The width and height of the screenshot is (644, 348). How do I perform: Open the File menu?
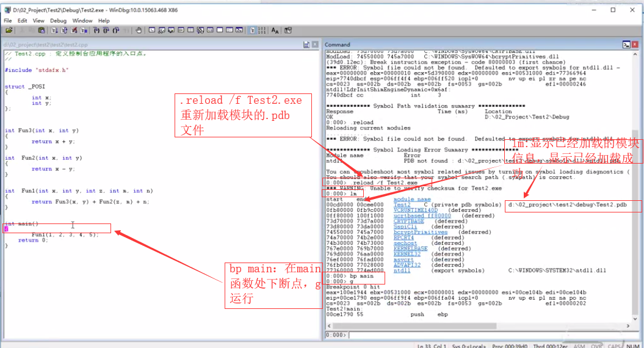[8, 21]
